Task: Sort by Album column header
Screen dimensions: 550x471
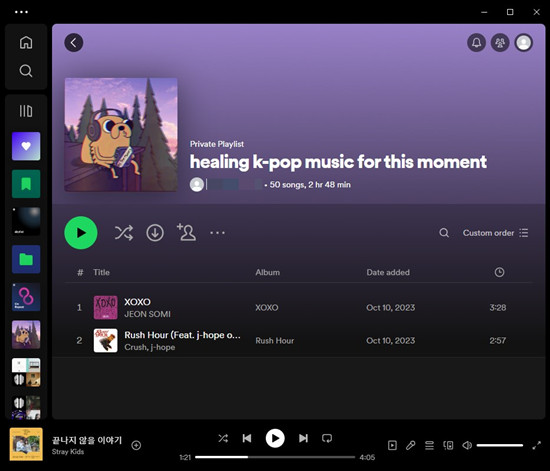Action: coord(268,272)
